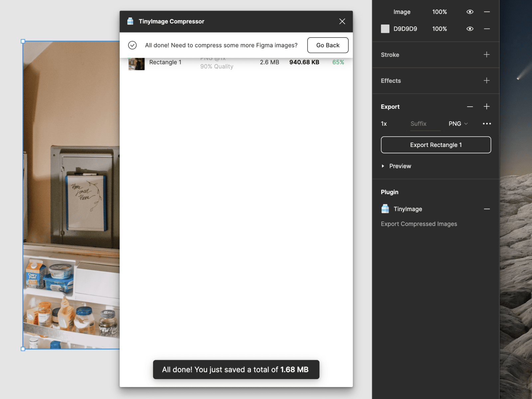Click Export Compressed Images plugin action

[x=419, y=224]
